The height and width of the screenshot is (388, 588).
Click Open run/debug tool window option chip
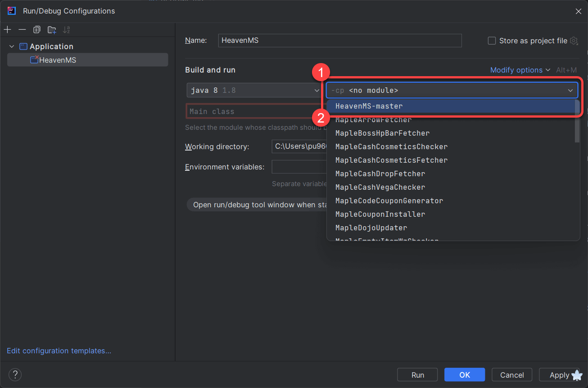point(257,205)
